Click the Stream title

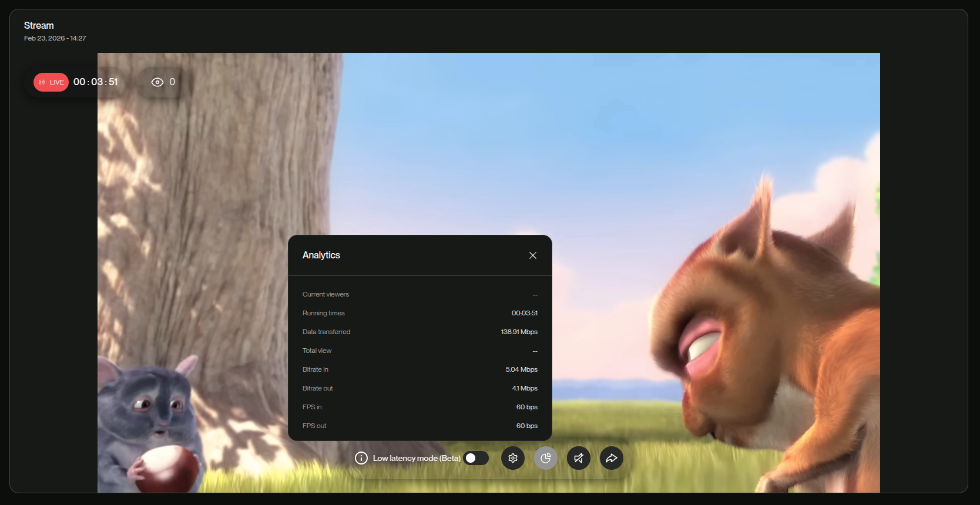pos(39,25)
